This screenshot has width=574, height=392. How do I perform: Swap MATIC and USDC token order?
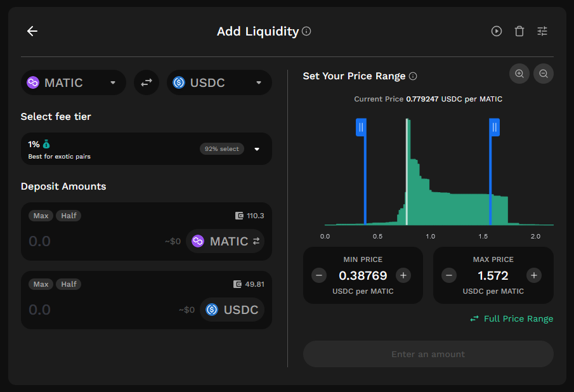(147, 82)
